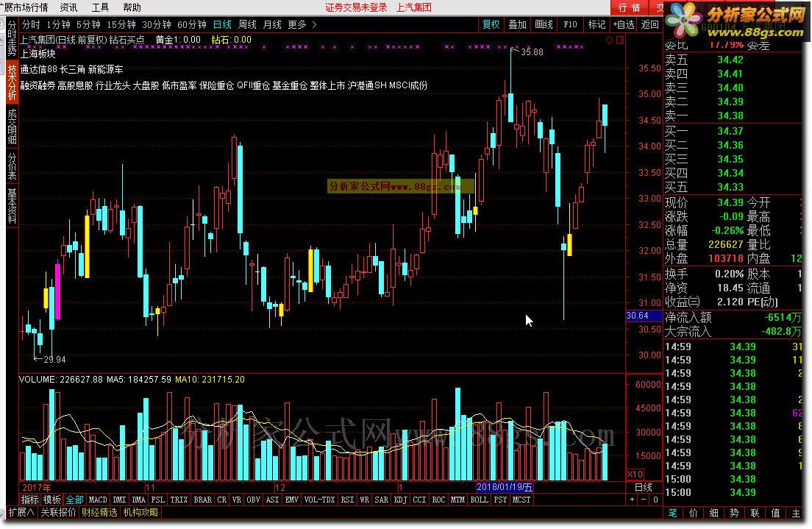Switch to the 周线 weekly period
This screenshot has height=529, width=812.
coord(247,24)
